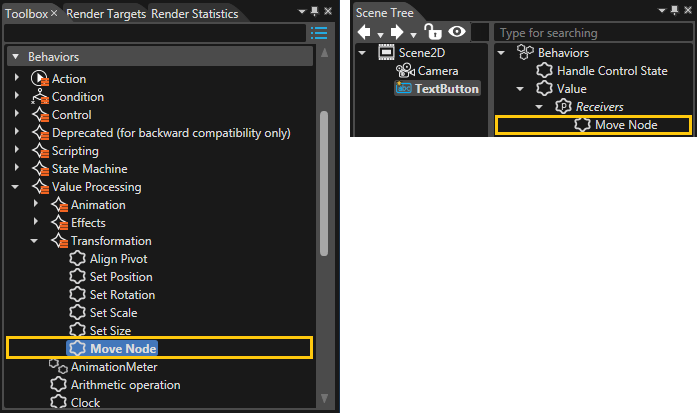Collapse the Scene2D node

(x=362, y=53)
